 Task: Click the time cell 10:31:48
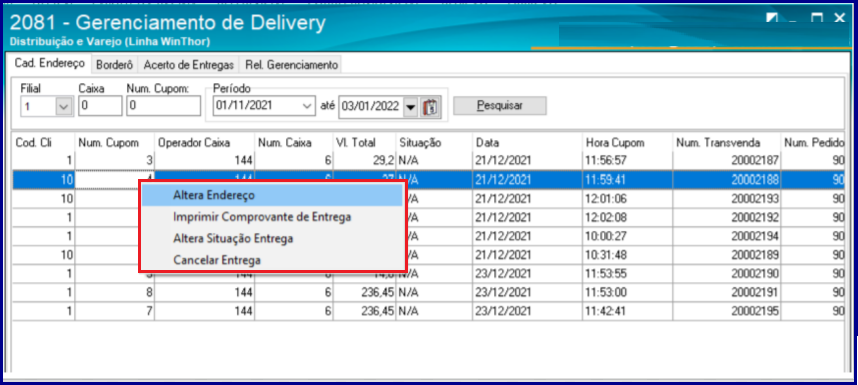(x=628, y=255)
